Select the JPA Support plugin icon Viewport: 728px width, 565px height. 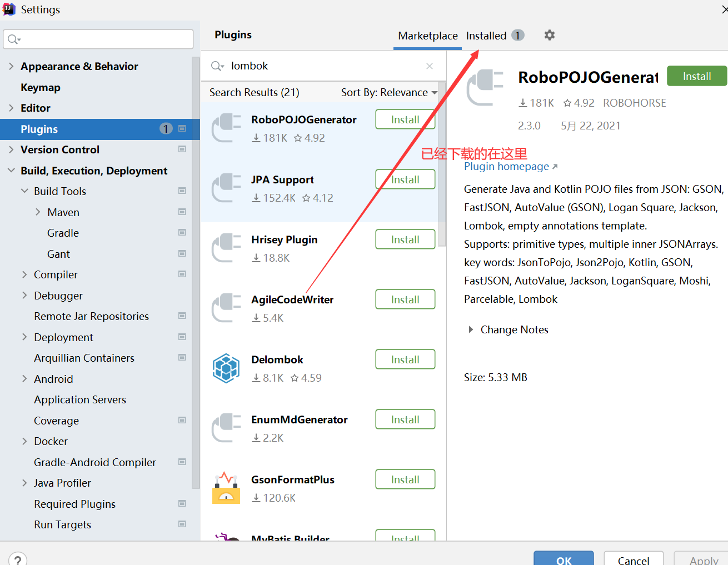[226, 188]
